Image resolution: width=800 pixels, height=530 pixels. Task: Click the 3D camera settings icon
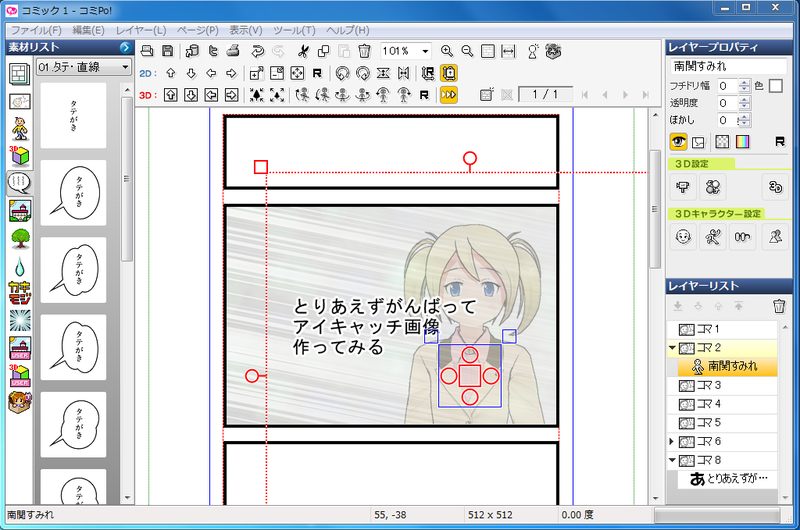coord(683,187)
